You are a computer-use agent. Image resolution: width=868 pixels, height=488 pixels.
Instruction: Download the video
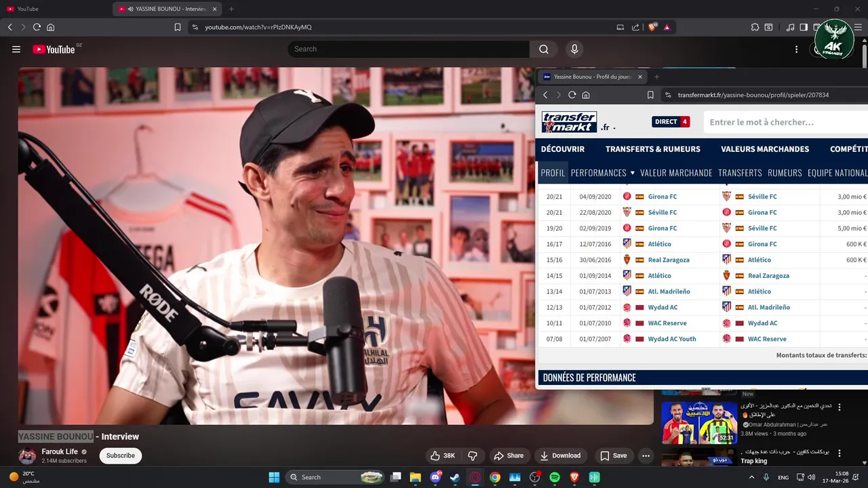560,455
